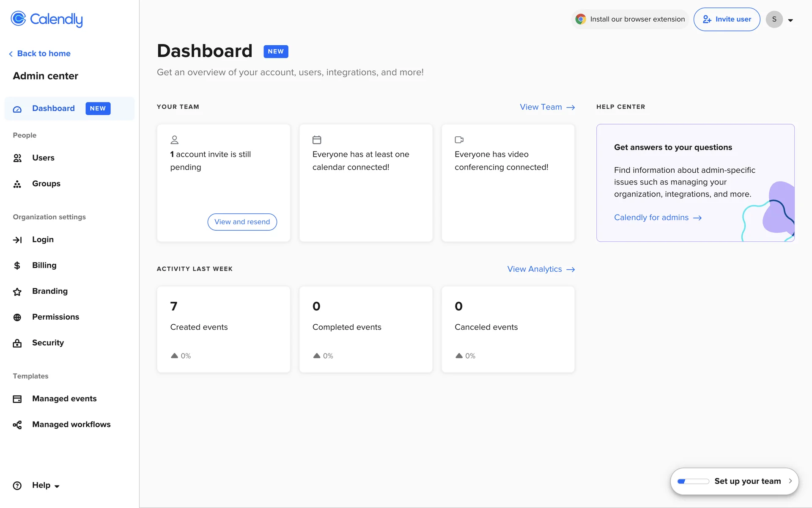Click the Invite user button

click(727, 19)
